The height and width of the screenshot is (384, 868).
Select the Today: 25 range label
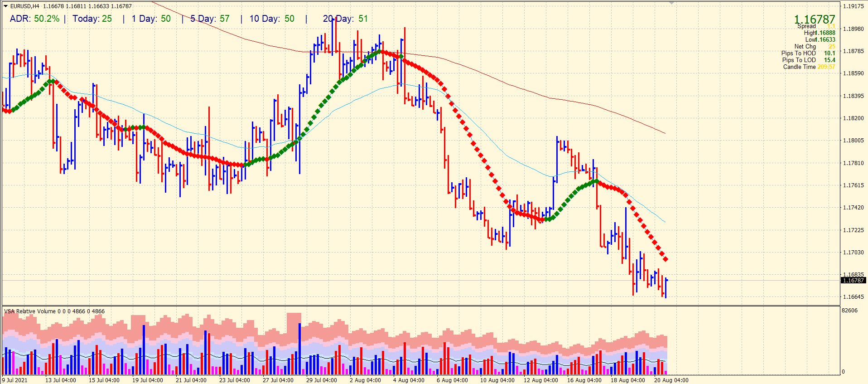click(92, 19)
